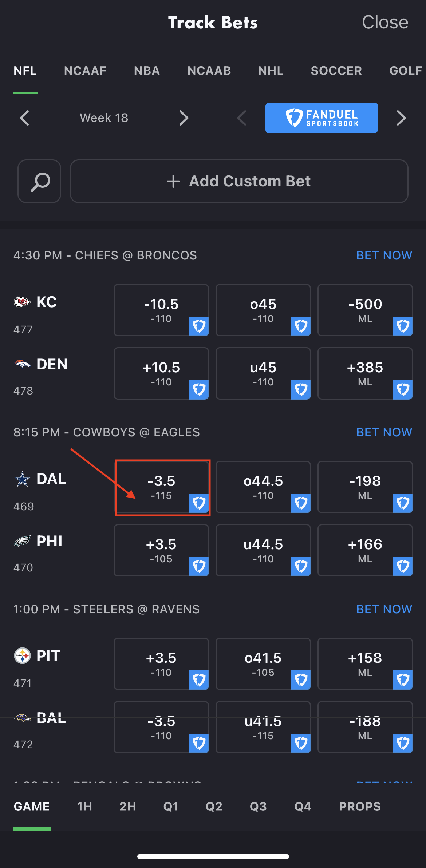
Task: Close the Track Bets screen
Action: click(x=385, y=22)
